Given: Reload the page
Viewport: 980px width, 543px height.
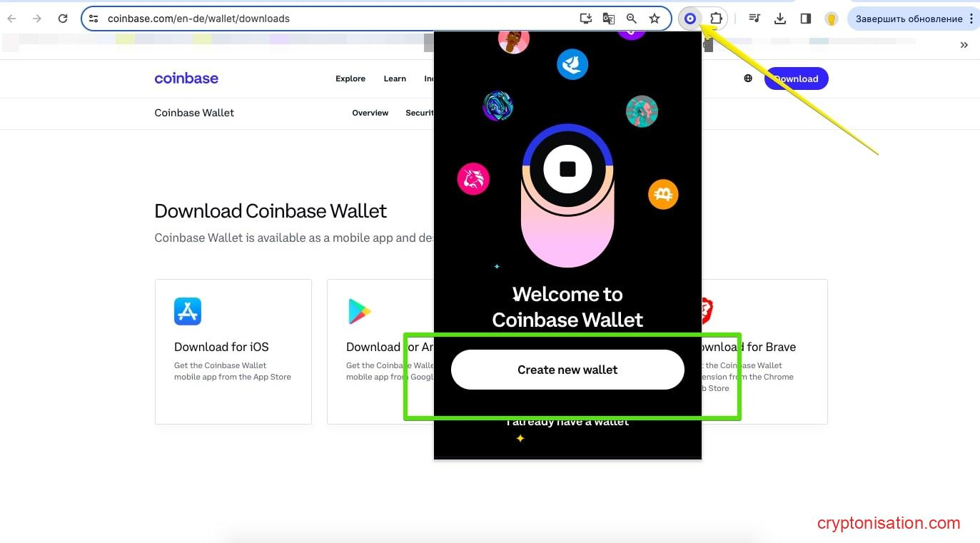Looking at the screenshot, I should click(63, 19).
